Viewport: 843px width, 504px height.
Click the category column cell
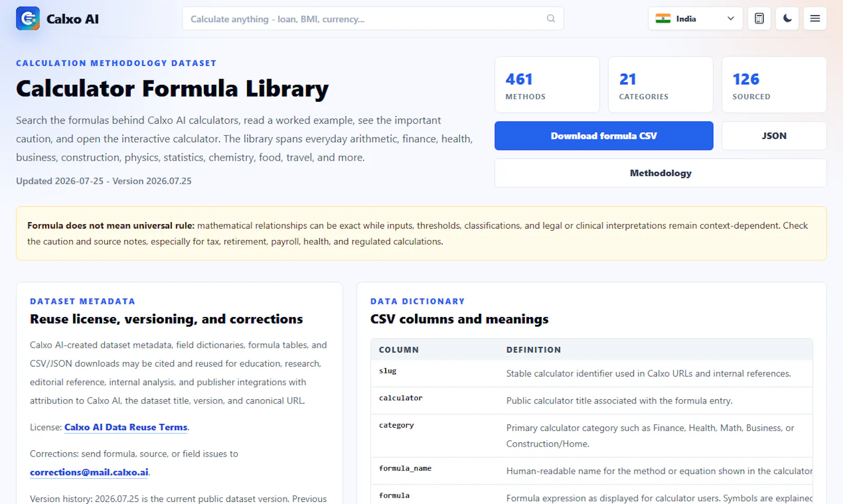tap(397, 425)
